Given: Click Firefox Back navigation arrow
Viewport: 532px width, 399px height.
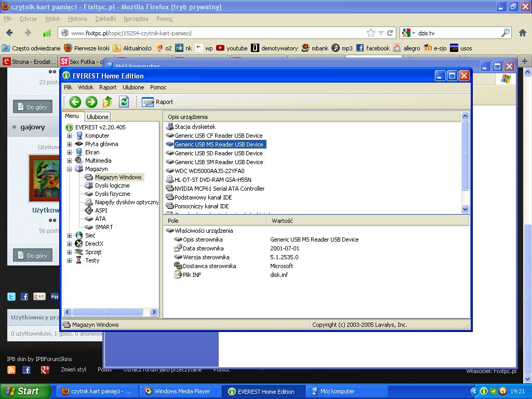Looking at the screenshot, I should pos(10,33).
